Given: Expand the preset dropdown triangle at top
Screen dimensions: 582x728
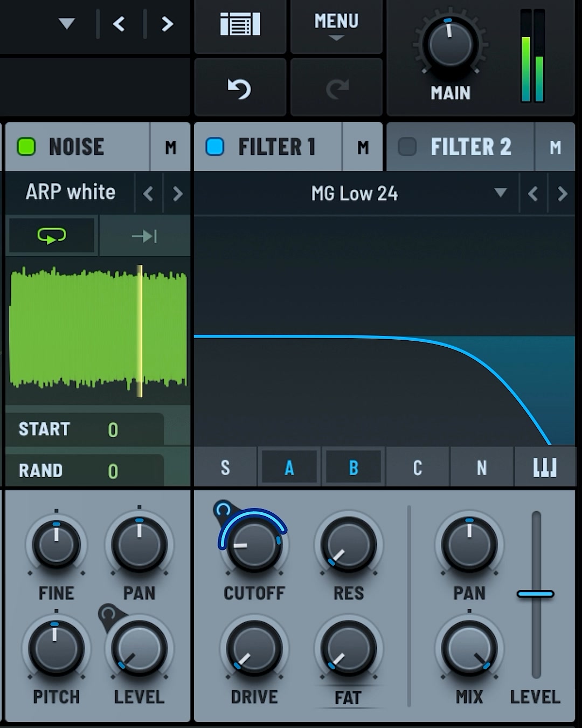Looking at the screenshot, I should click(67, 24).
